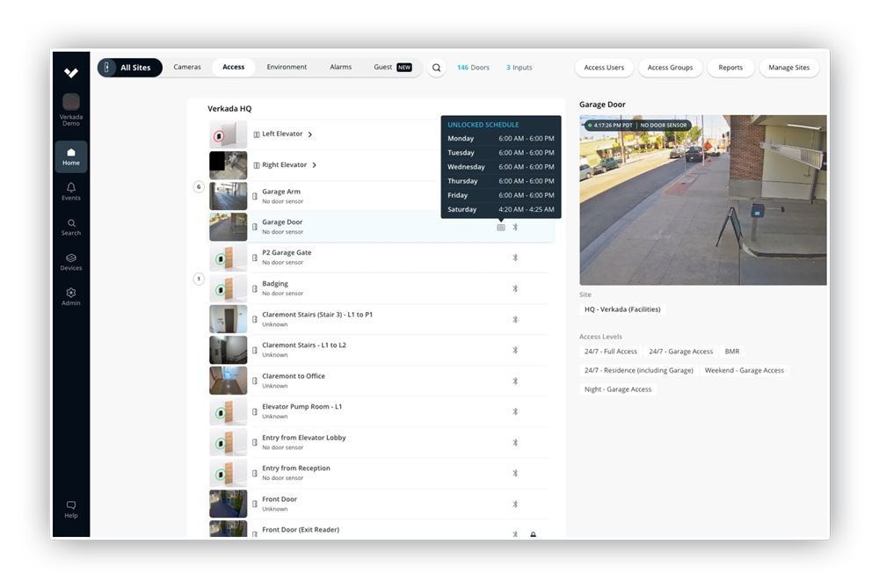Open the Guest tab marked NEW
This screenshot has width=879, height=588.
[392, 68]
